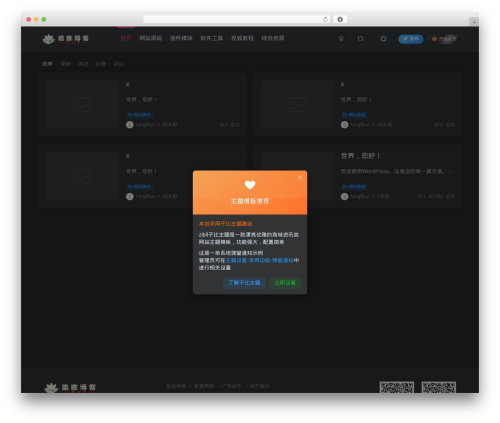Toggle the theme lightbulb icon in header
500x423 pixels.
click(341, 39)
